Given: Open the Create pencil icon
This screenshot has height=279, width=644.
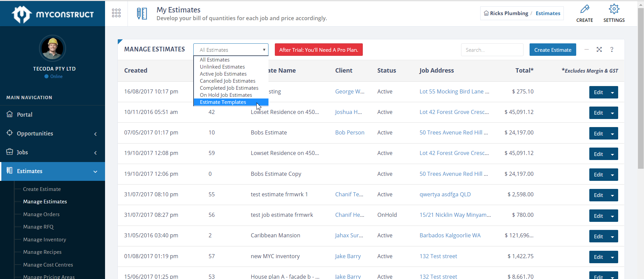Looking at the screenshot, I should point(585,9).
